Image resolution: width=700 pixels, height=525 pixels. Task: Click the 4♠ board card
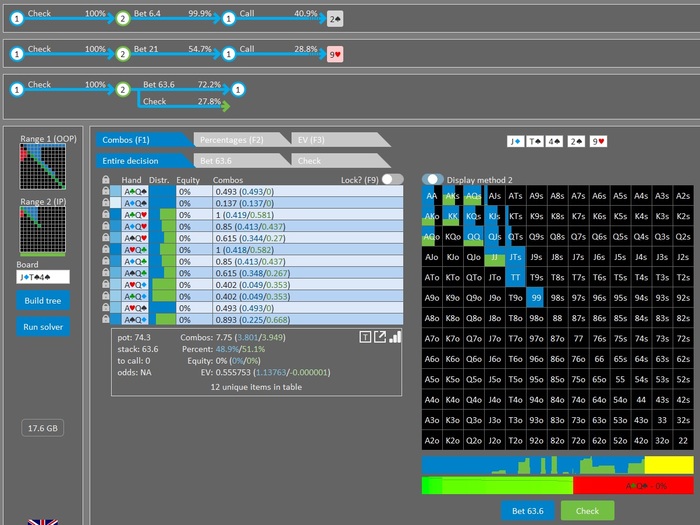coord(554,142)
